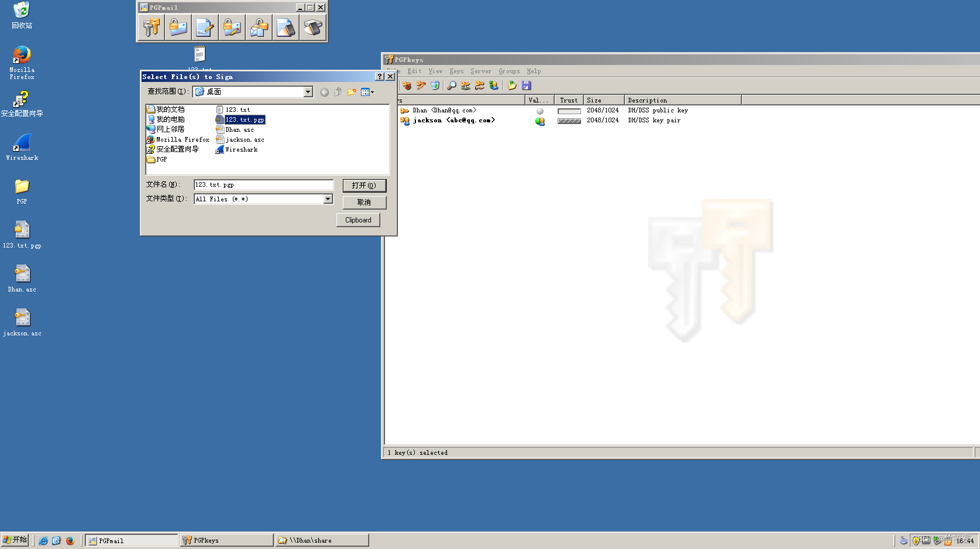Screen dimensions: 980x549
Task: Select the PGP folder on the desktop
Action: (22, 191)
